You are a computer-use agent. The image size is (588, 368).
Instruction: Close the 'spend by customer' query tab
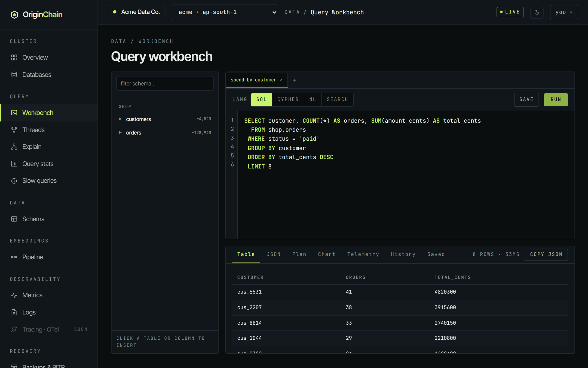pyautogui.click(x=281, y=80)
